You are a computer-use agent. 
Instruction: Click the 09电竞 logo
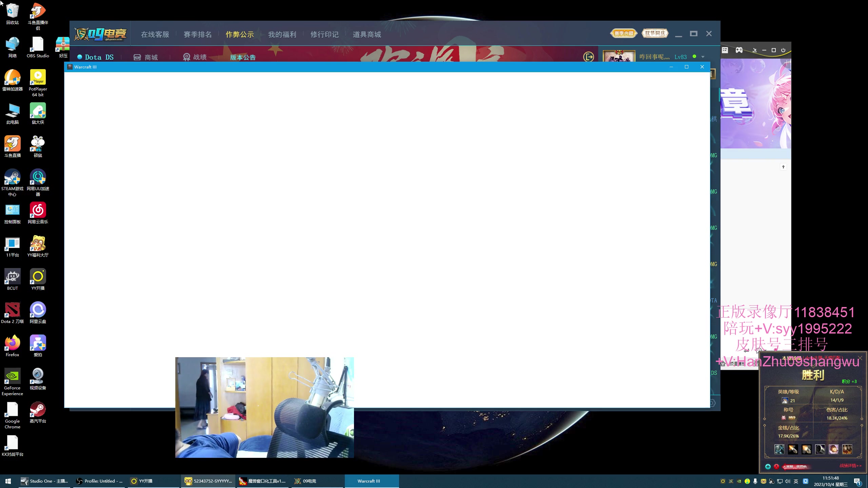tap(101, 34)
